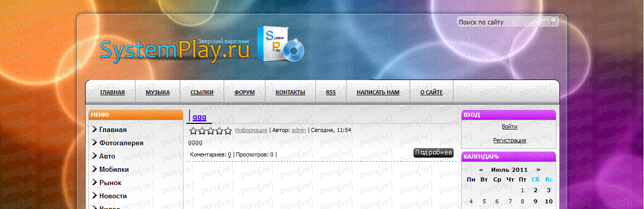Viewport: 644px width, 209px height.
Task: Click the search magnifier icon
Action: pos(553,21)
